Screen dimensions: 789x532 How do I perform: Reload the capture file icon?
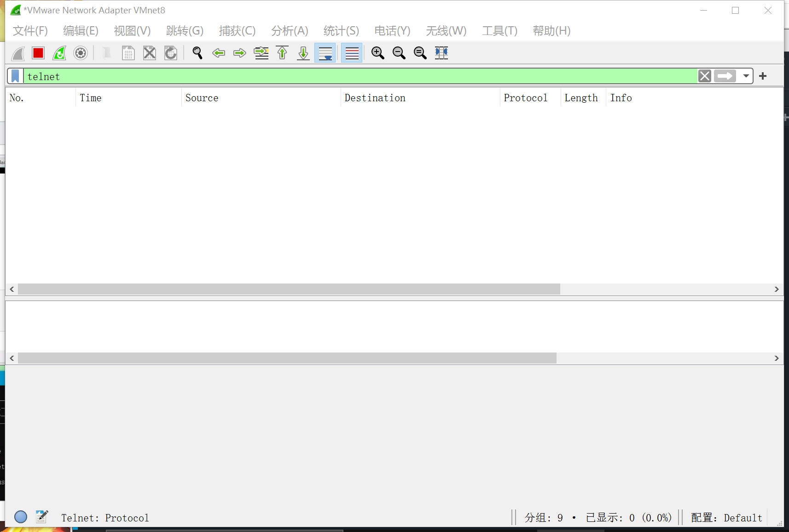click(171, 53)
